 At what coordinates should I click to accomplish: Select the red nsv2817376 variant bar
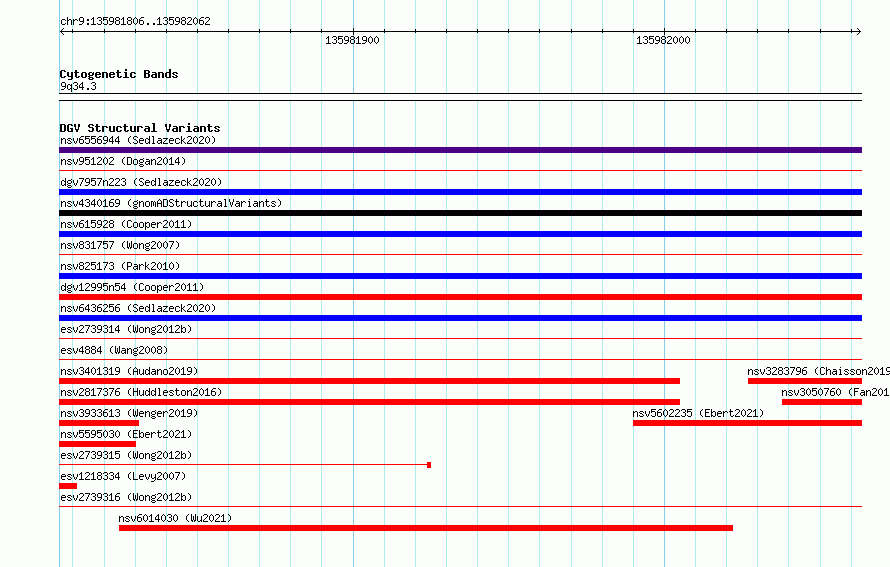click(x=370, y=402)
